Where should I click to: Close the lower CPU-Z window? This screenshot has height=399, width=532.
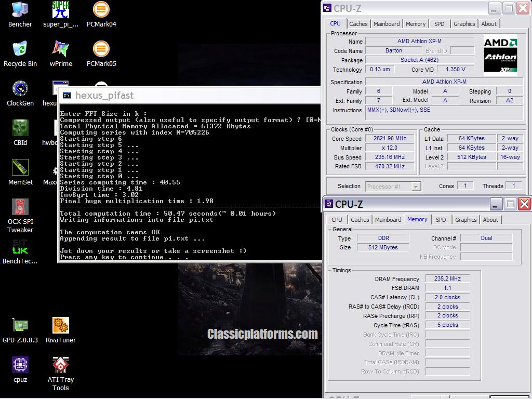(525, 204)
